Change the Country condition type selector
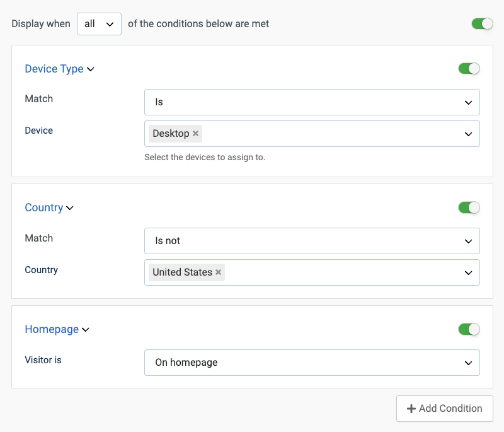Screen dimensions: 504x432 click(x=49, y=207)
